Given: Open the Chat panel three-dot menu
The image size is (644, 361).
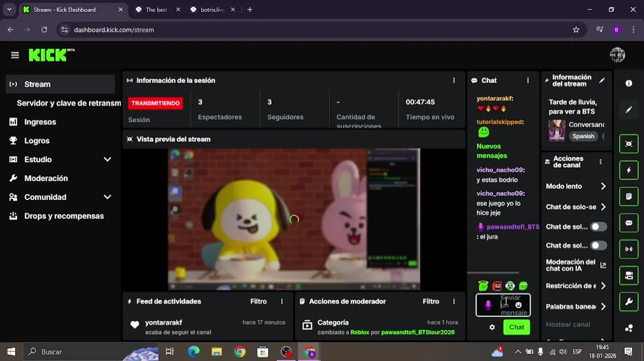Looking at the screenshot, I should [x=528, y=80].
